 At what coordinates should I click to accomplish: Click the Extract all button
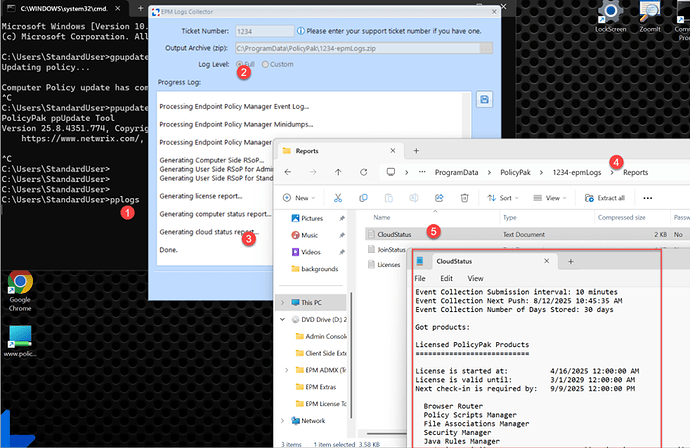pyautogui.click(x=605, y=198)
